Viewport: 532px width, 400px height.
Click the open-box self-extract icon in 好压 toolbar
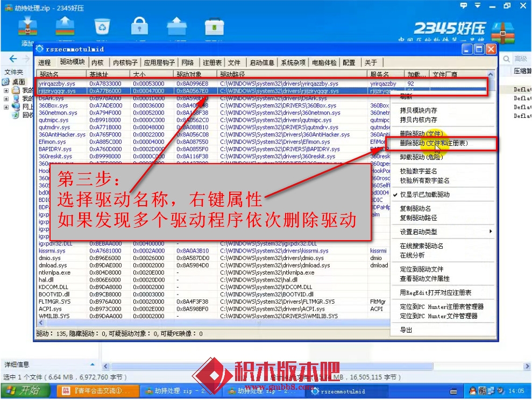point(177,26)
